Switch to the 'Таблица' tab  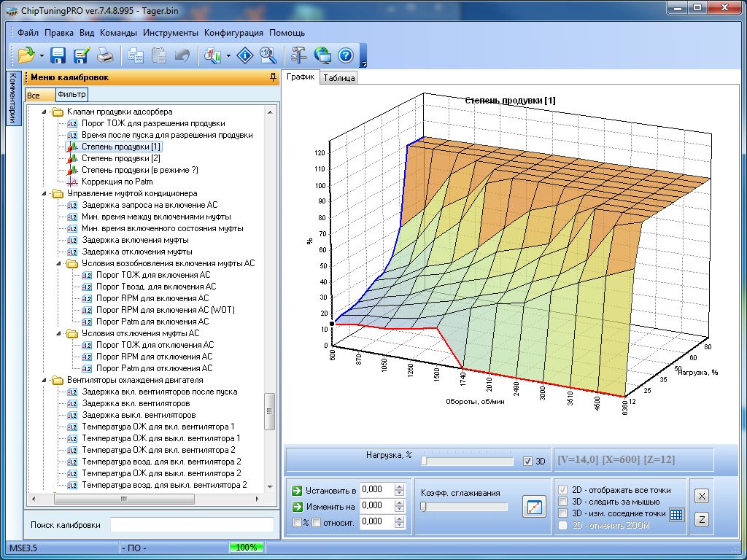[x=338, y=78]
